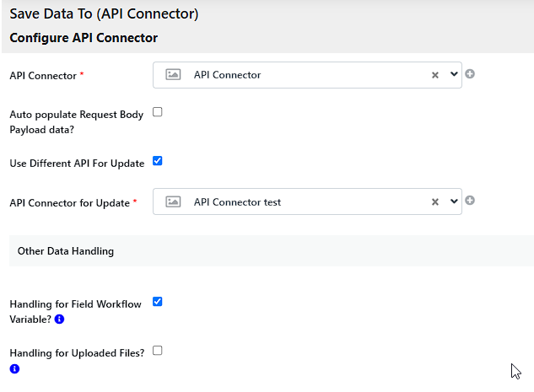Expand the API Connector for Update dropdown arrow
Screen dimensions: 534x392
point(454,201)
